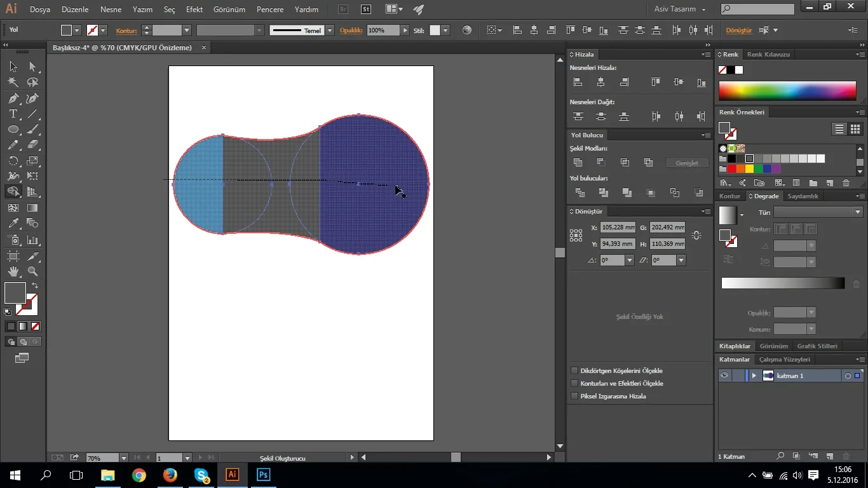Open the Opaklık value dropdown
Image resolution: width=868 pixels, height=488 pixels.
coord(404,30)
